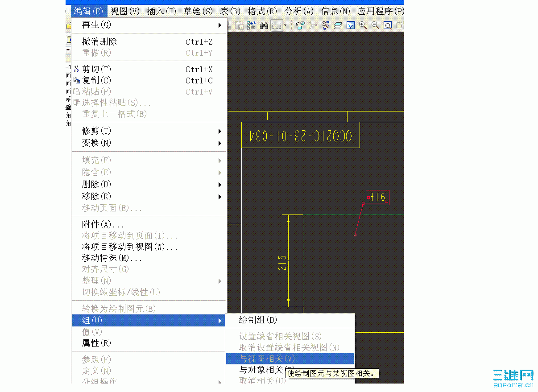The image size is (538, 392).
Task: Choose 复制(C) copy entry
Action: 149,80
